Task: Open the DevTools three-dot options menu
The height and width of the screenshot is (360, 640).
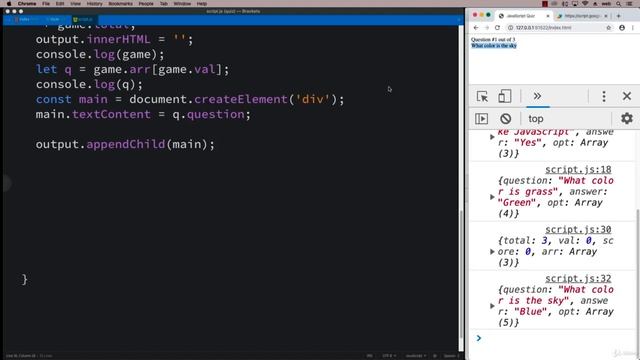Action: tap(604, 96)
